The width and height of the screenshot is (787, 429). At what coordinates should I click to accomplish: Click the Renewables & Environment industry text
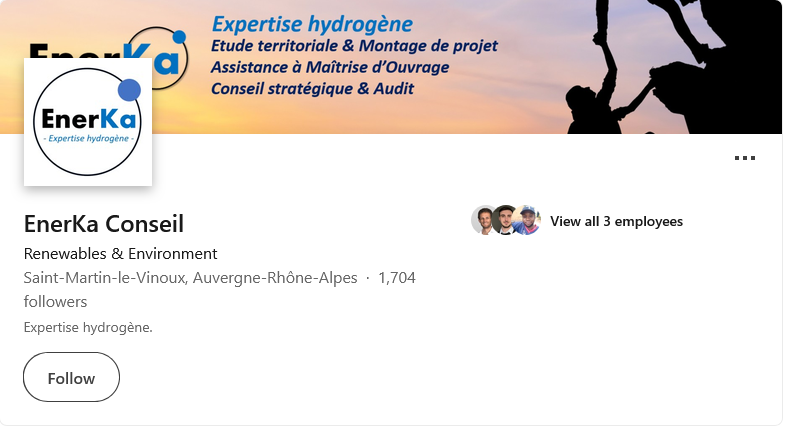pyautogui.click(x=120, y=254)
